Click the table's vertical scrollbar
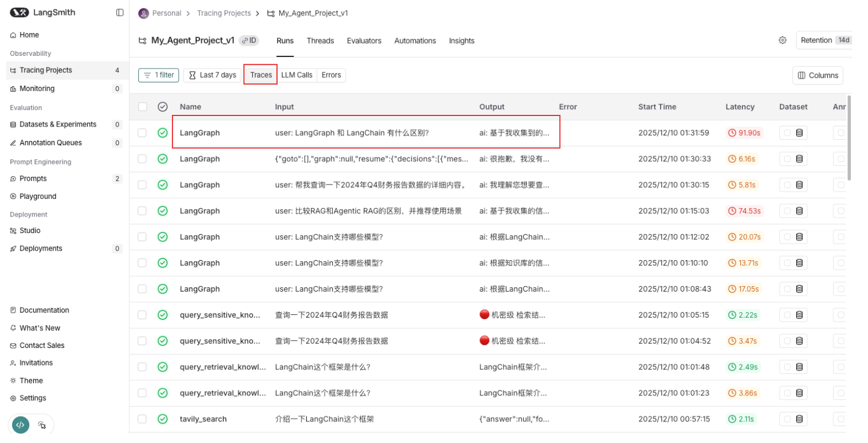 point(849,138)
